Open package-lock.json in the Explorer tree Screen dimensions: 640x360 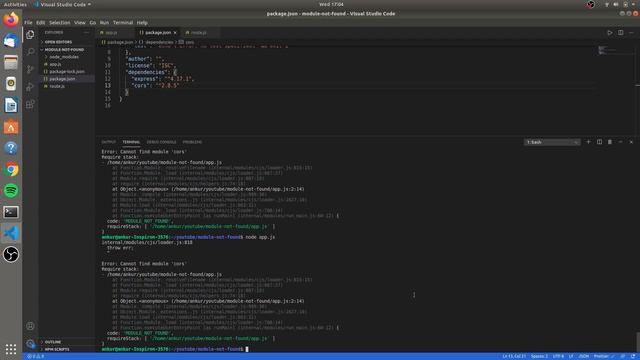(x=67, y=71)
